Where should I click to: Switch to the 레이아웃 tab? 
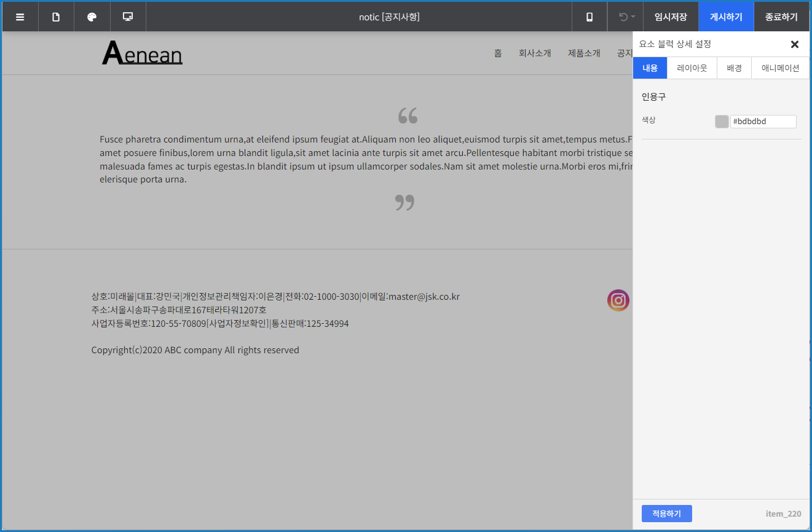click(x=692, y=68)
